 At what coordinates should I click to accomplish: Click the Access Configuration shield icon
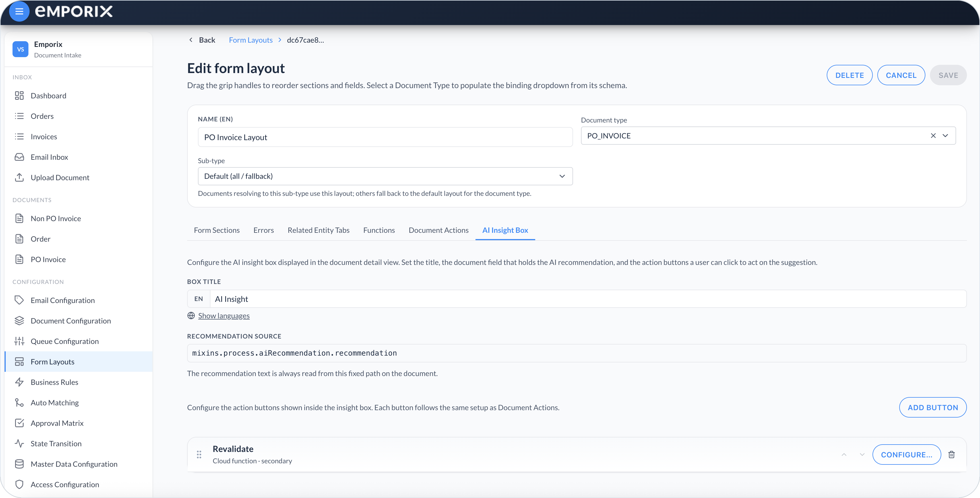pos(19,485)
